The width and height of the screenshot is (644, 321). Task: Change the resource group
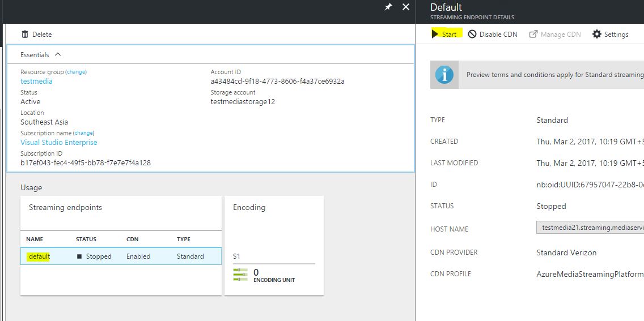tap(77, 72)
